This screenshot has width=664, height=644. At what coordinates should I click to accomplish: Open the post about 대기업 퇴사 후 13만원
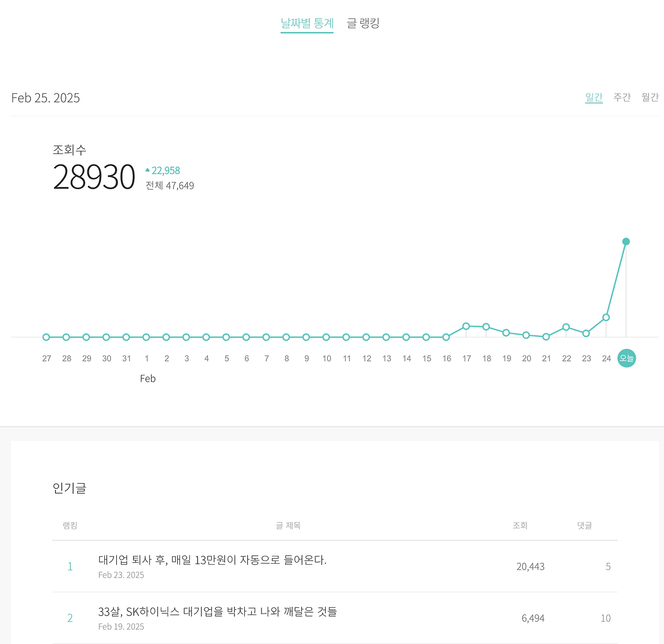point(212,560)
